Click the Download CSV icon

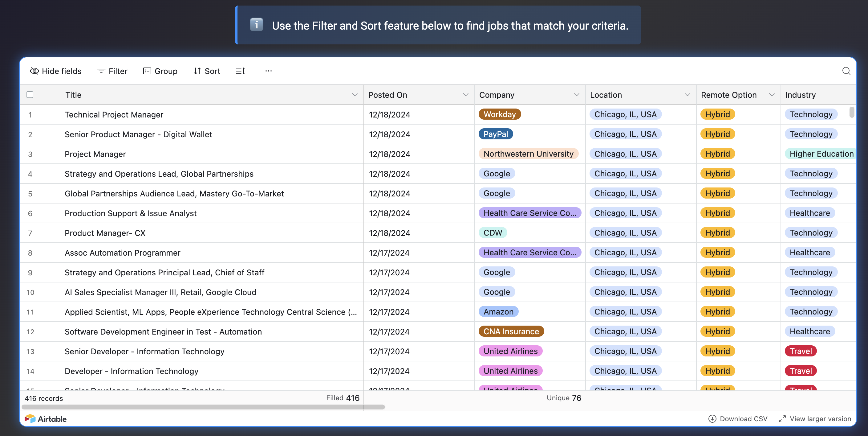(x=712, y=418)
